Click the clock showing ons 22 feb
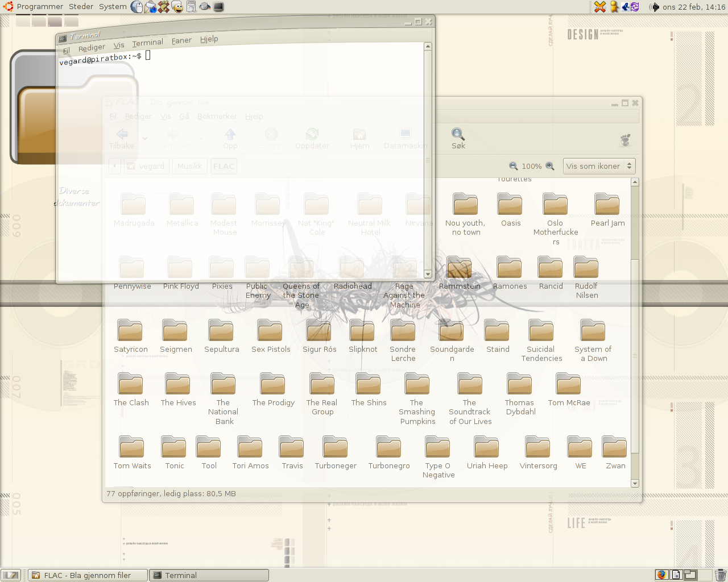Screen dimensions: 728x582 point(694,7)
